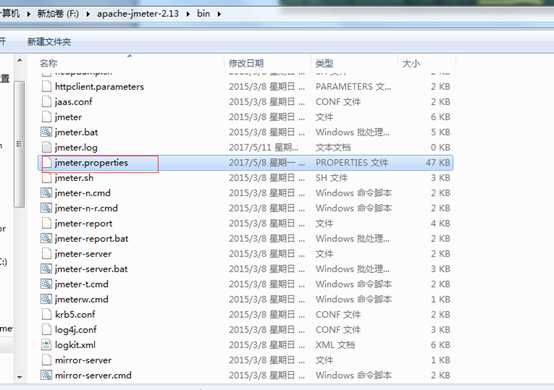Select the httpclient.parameters file name
Viewport: 554px width, 390px height.
100,87
